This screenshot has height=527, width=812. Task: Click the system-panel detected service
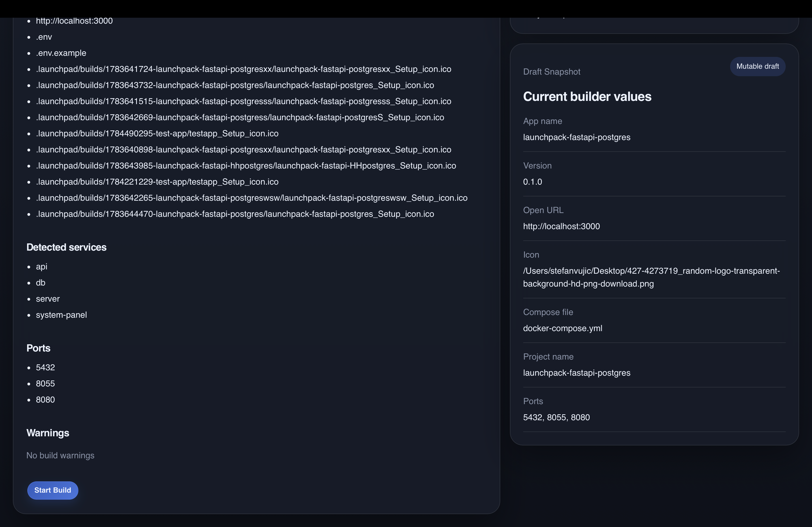pyautogui.click(x=61, y=315)
